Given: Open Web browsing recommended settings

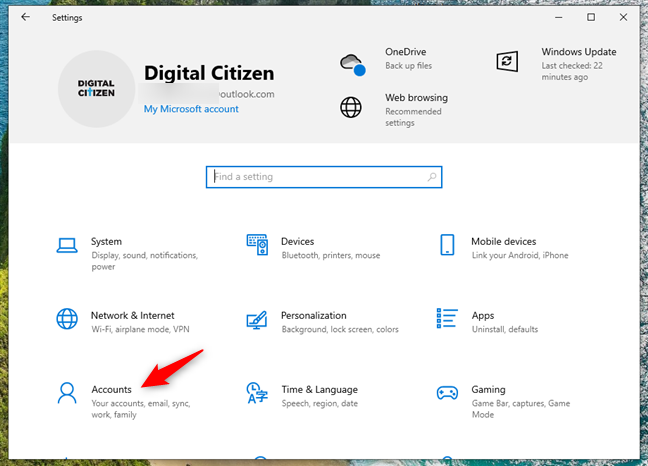Looking at the screenshot, I should click(x=413, y=117).
